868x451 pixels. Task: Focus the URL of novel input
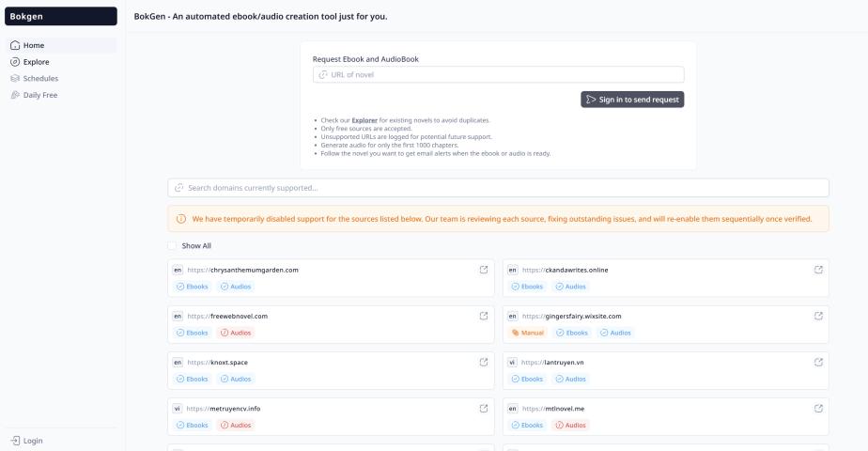pos(498,75)
